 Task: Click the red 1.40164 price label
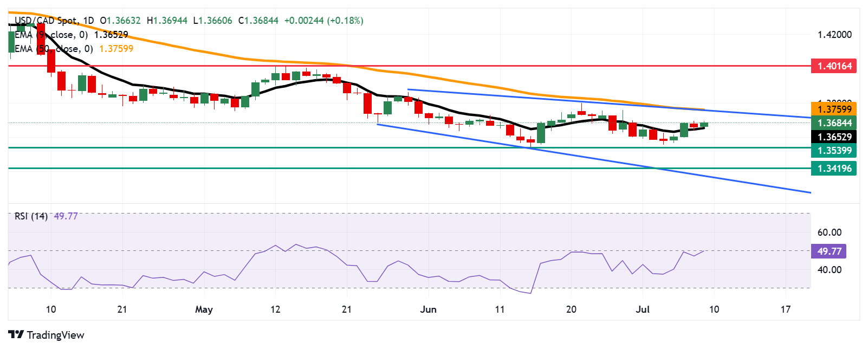coord(834,66)
